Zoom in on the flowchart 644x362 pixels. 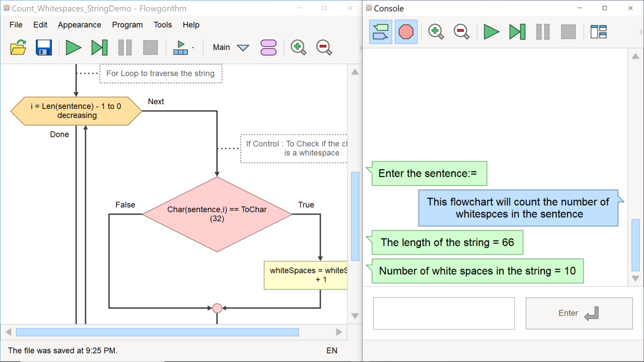pos(298,47)
